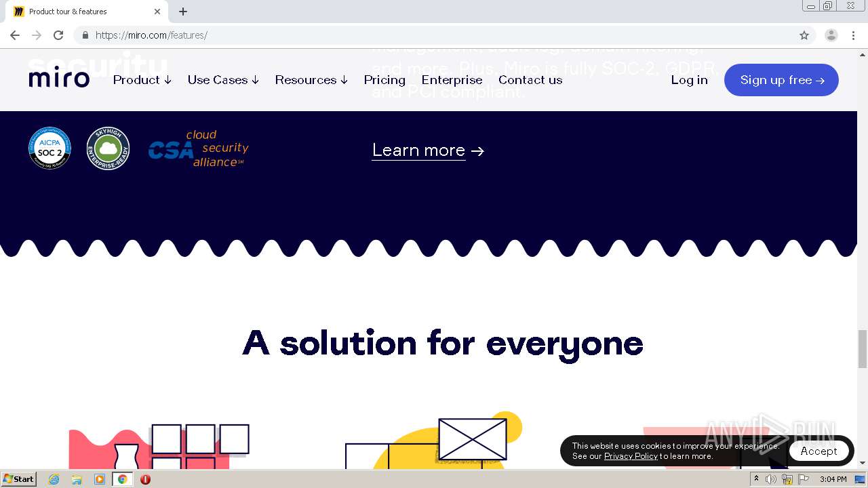Screen dimensions: 868x488
Task: Click the CSA cloud security alliance logo
Action: click(199, 148)
